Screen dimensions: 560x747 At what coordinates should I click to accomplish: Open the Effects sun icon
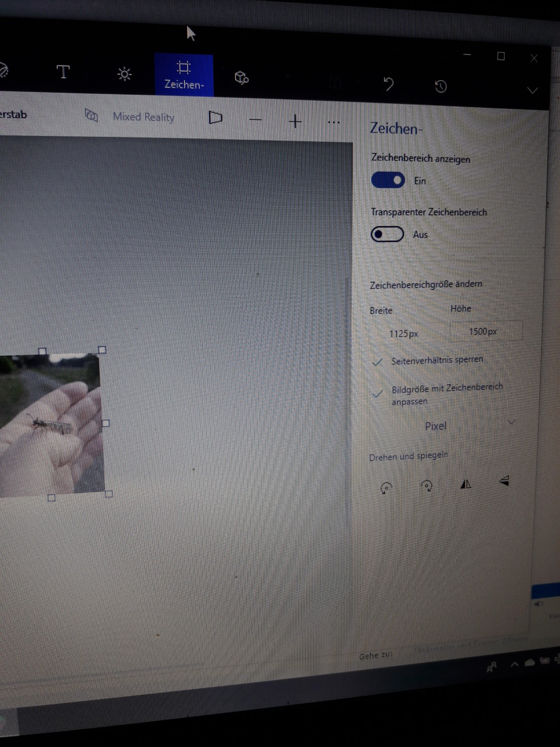[x=124, y=74]
